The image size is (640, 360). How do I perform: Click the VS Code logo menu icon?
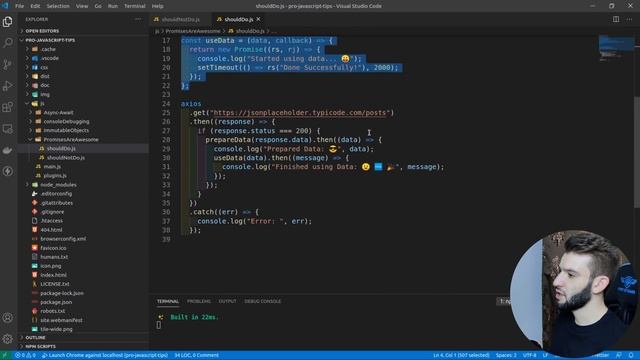(x=5, y=6)
